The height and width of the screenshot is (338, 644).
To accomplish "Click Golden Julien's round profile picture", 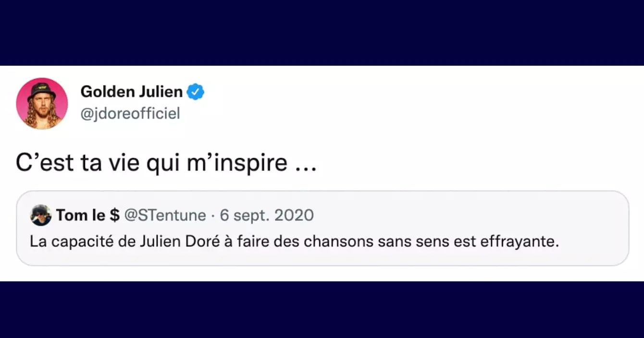I will [42, 103].
